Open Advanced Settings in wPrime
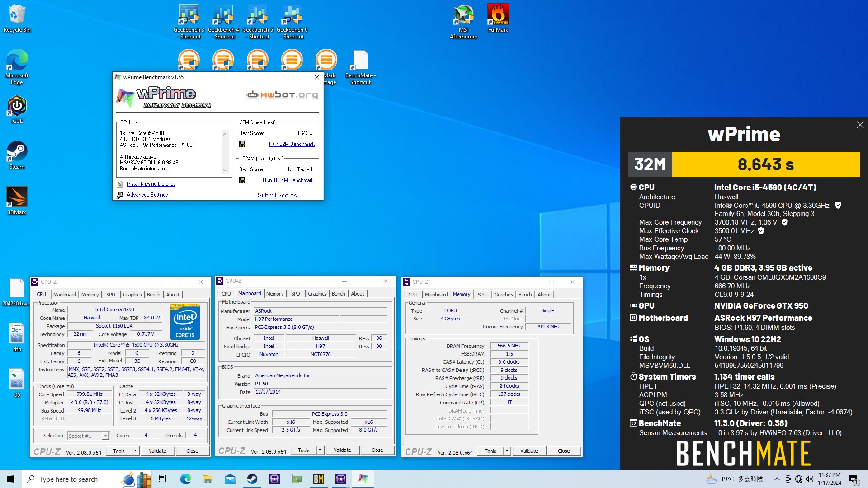 tap(147, 195)
